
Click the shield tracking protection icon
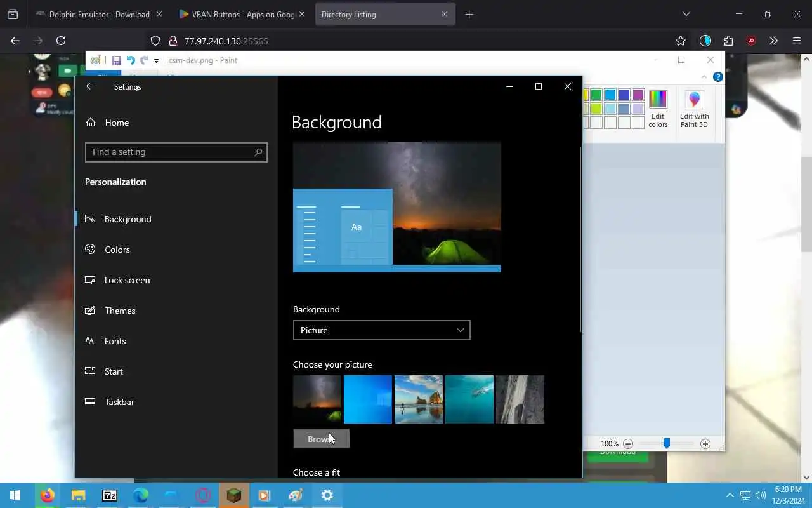click(155, 41)
